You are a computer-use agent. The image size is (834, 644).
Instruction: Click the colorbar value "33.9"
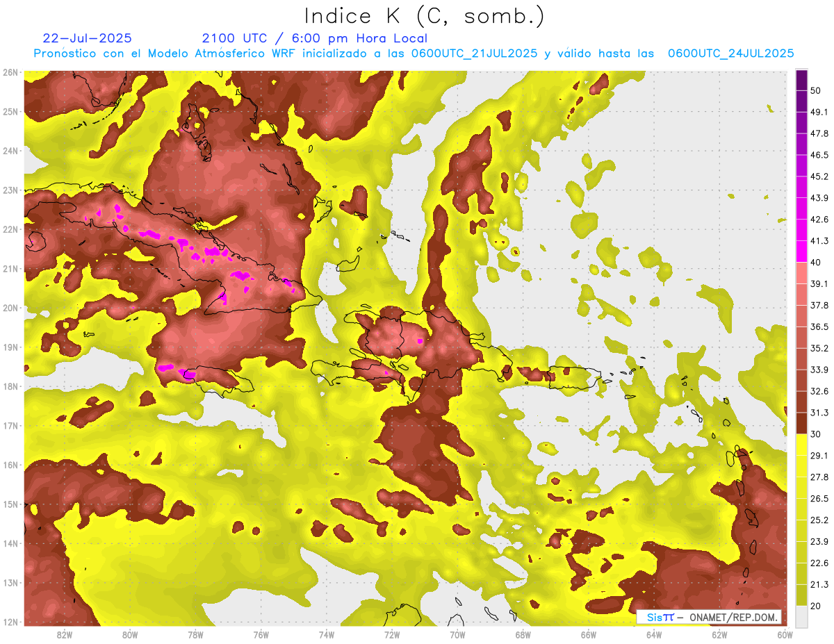pos(819,370)
